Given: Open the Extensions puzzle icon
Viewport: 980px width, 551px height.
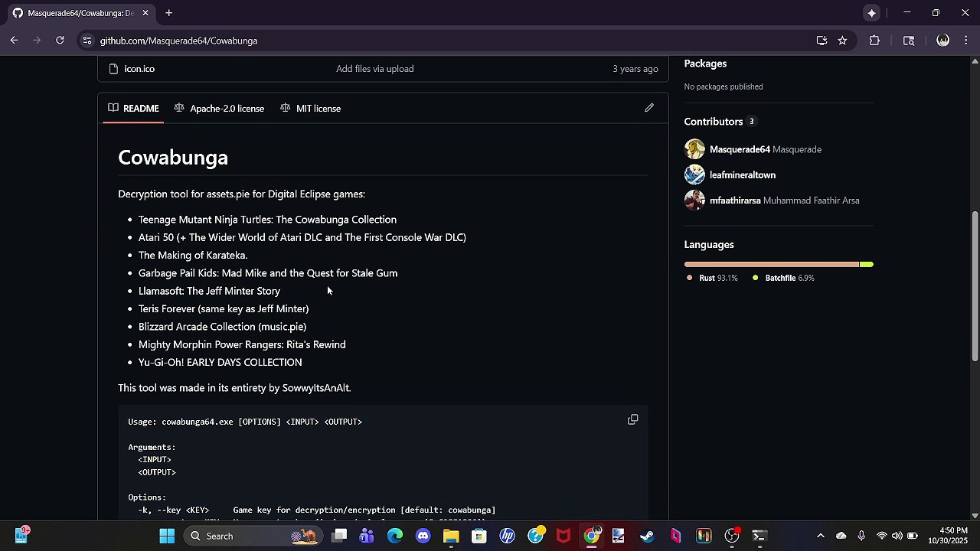Looking at the screenshot, I should point(874,41).
